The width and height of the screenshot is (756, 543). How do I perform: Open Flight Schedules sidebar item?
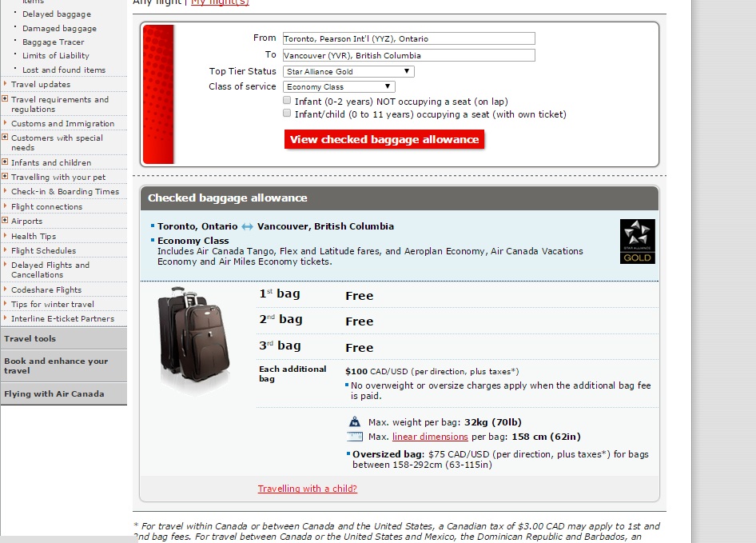point(43,250)
